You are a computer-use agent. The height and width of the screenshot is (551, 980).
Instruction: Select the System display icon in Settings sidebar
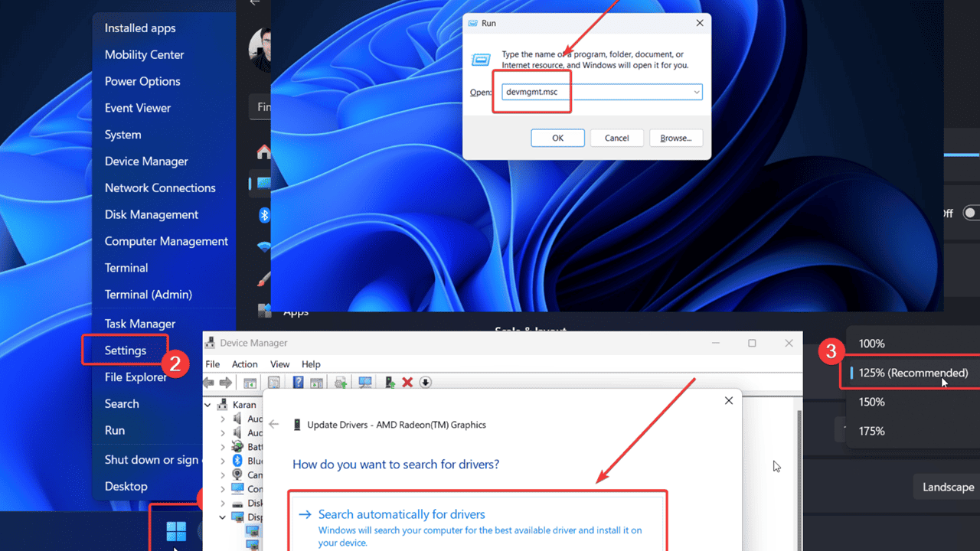point(264,184)
